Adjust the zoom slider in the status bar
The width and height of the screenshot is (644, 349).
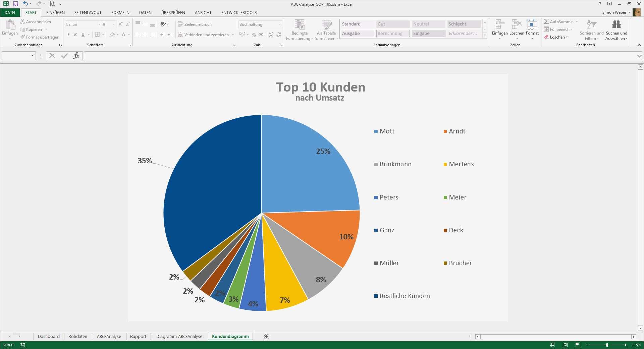click(606, 345)
